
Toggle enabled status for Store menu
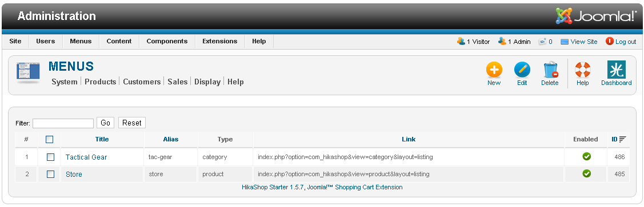pyautogui.click(x=586, y=174)
